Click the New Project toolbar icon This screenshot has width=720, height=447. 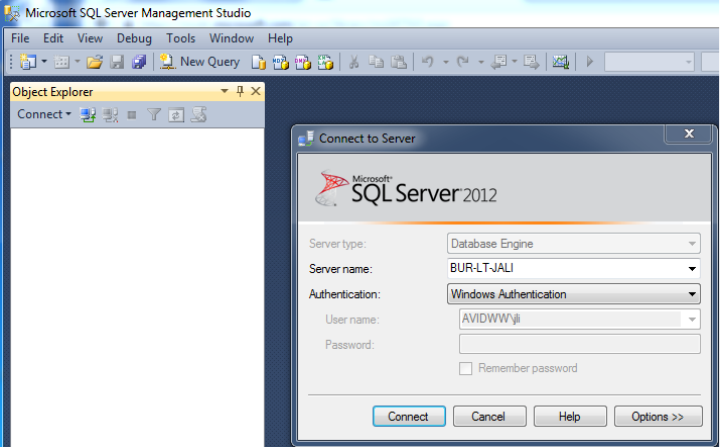(28, 62)
